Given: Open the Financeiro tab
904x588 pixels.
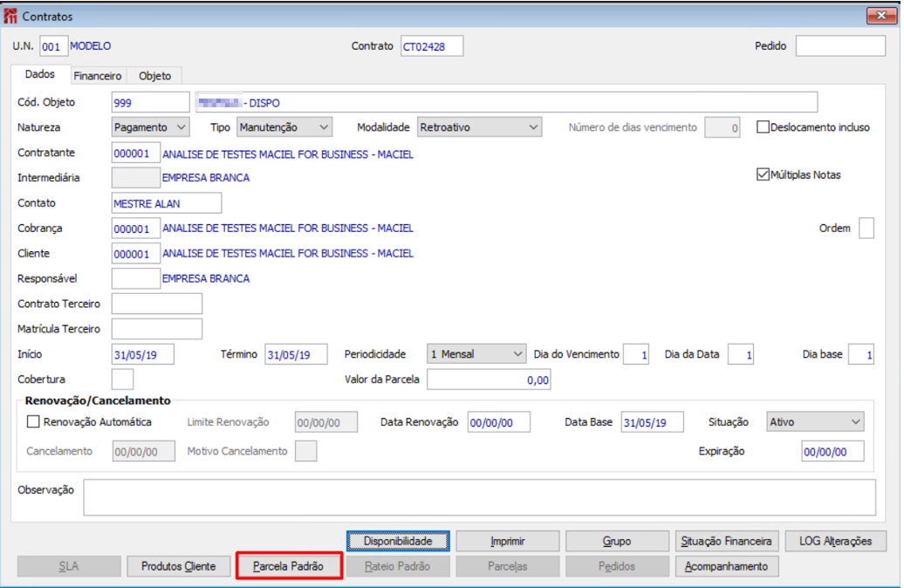Looking at the screenshot, I should click(98, 76).
